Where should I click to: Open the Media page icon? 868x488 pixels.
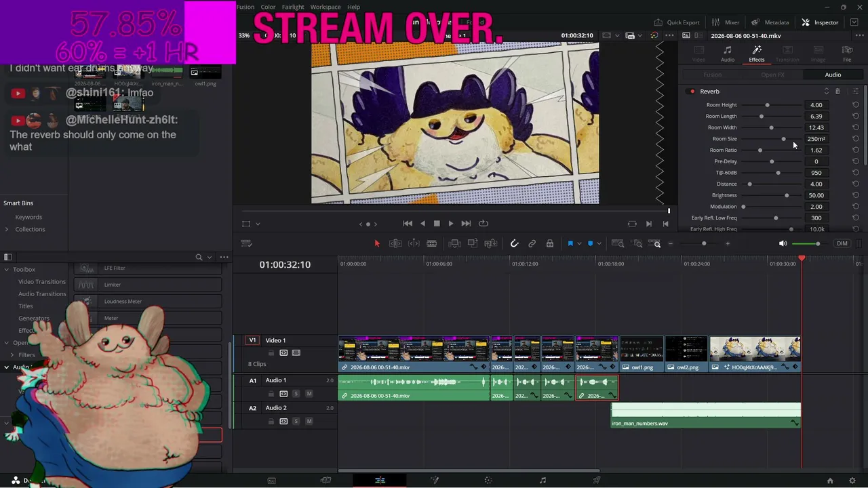point(271,481)
